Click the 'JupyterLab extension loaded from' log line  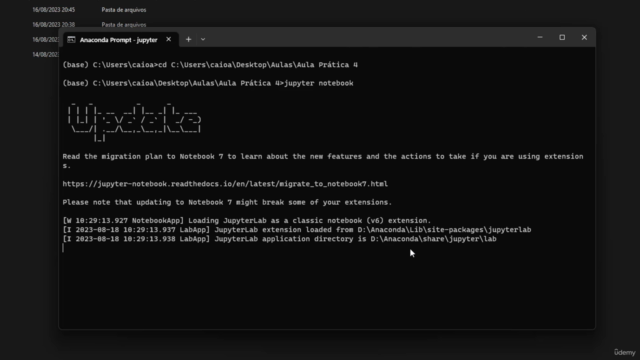point(297,230)
